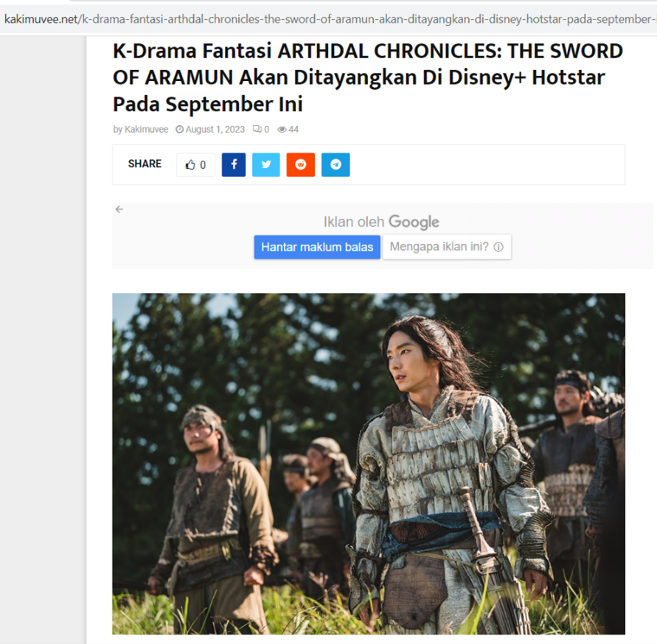Click the Mengapa iklan ini? button
Viewport: 657px width, 644px height.
pyautogui.click(x=447, y=247)
